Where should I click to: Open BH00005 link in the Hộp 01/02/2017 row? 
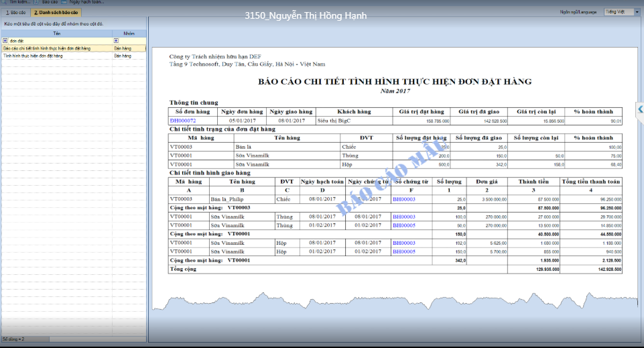[x=403, y=252]
